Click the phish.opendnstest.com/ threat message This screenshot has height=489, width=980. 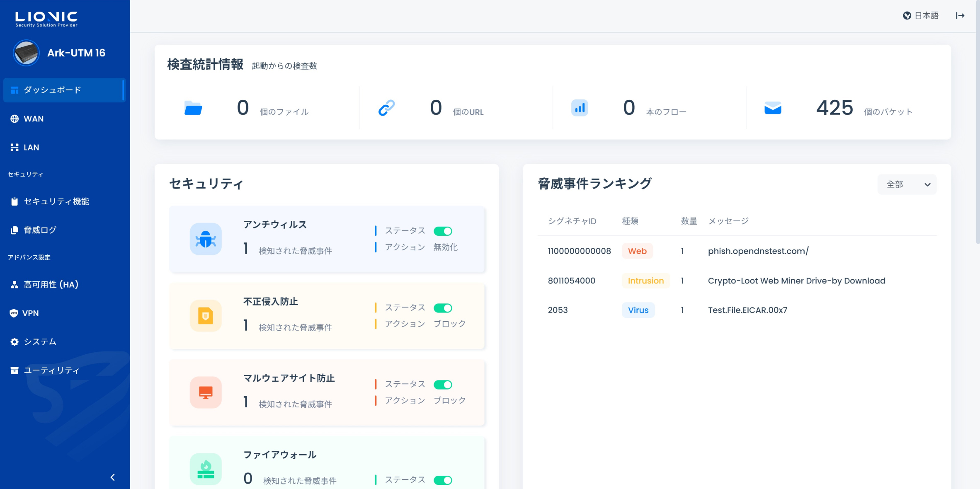(x=758, y=251)
